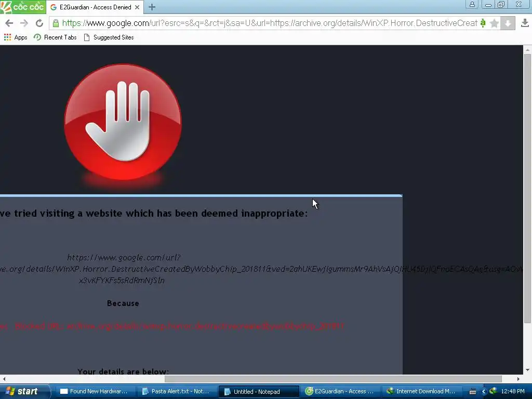Go forward with the forward arrow
The width and height of the screenshot is (532, 399).
tap(24, 23)
